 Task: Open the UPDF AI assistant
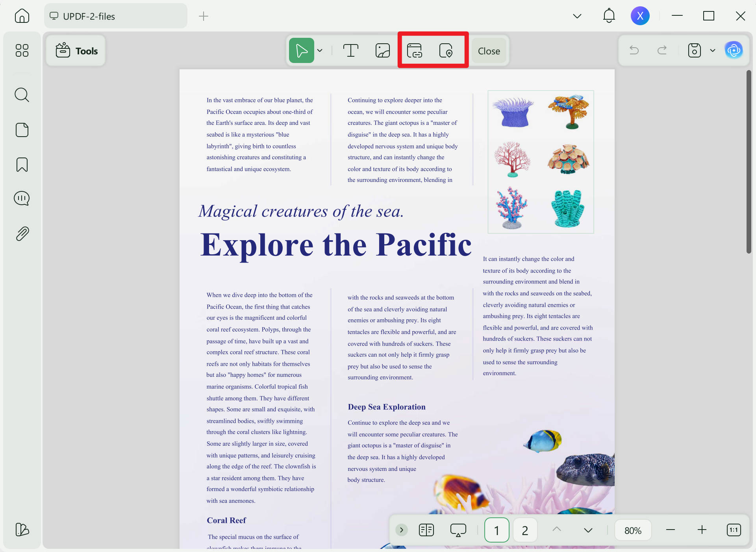point(734,50)
